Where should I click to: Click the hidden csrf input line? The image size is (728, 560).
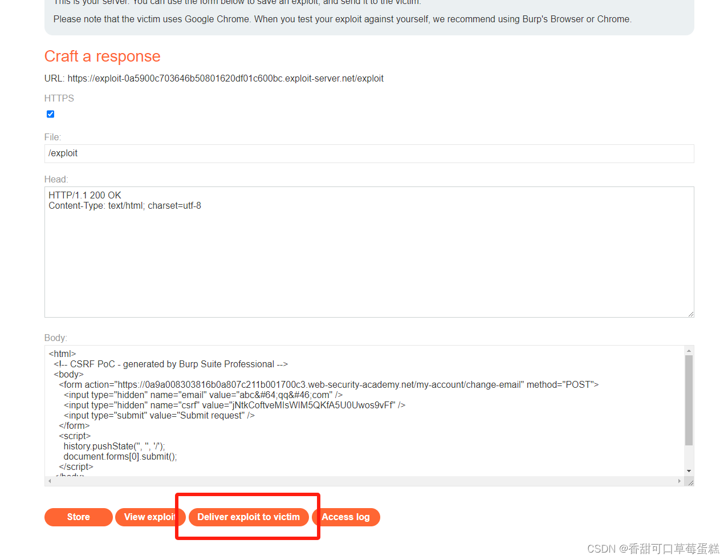pos(234,405)
